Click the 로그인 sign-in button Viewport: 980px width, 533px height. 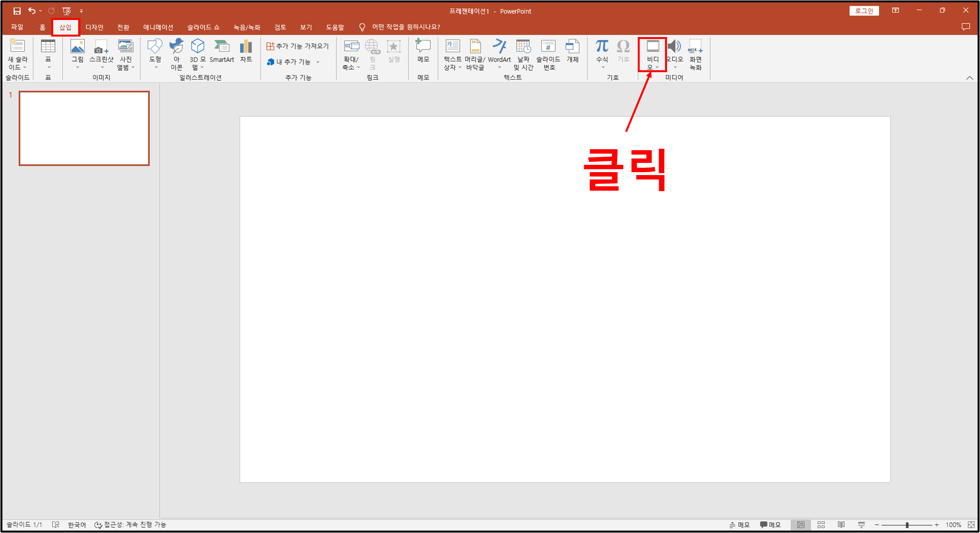[x=863, y=11]
